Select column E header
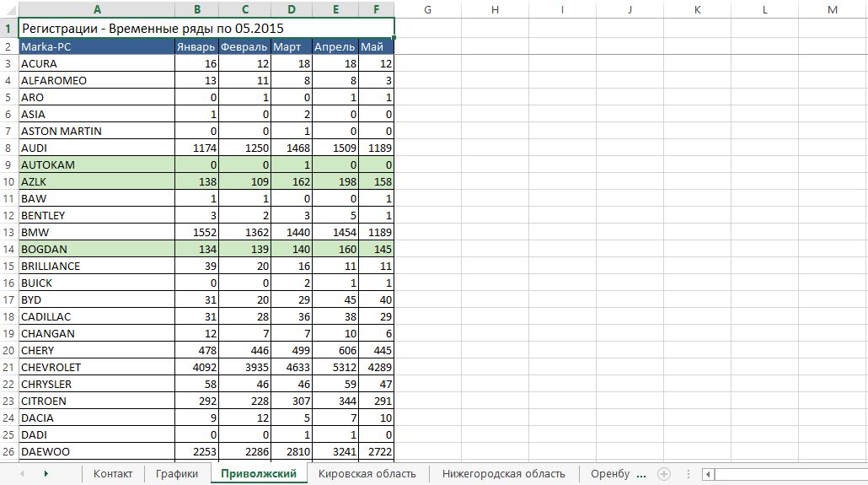This screenshot has width=868, height=485. pos(335,9)
